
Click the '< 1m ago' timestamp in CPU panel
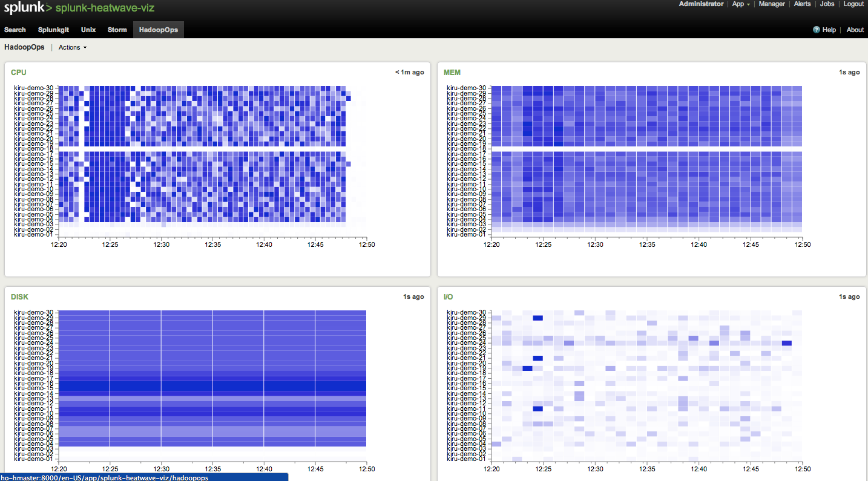click(410, 72)
